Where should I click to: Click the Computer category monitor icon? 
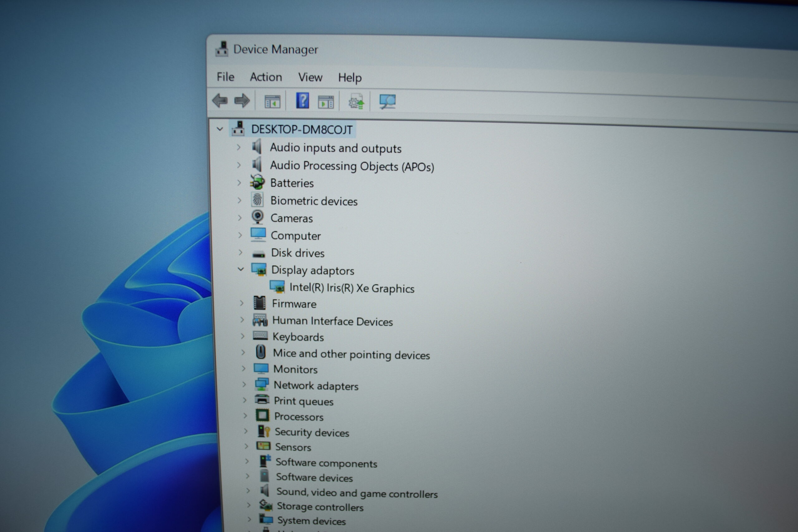pyautogui.click(x=258, y=234)
